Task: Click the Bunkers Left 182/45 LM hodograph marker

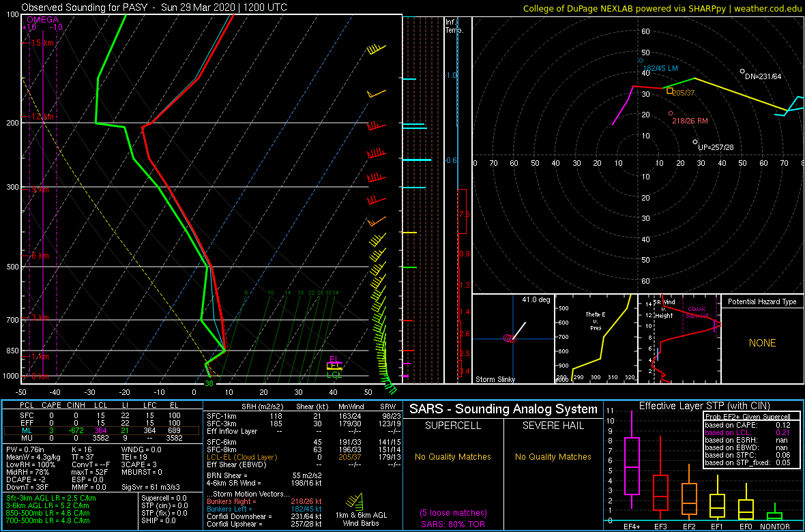Action: [641, 61]
